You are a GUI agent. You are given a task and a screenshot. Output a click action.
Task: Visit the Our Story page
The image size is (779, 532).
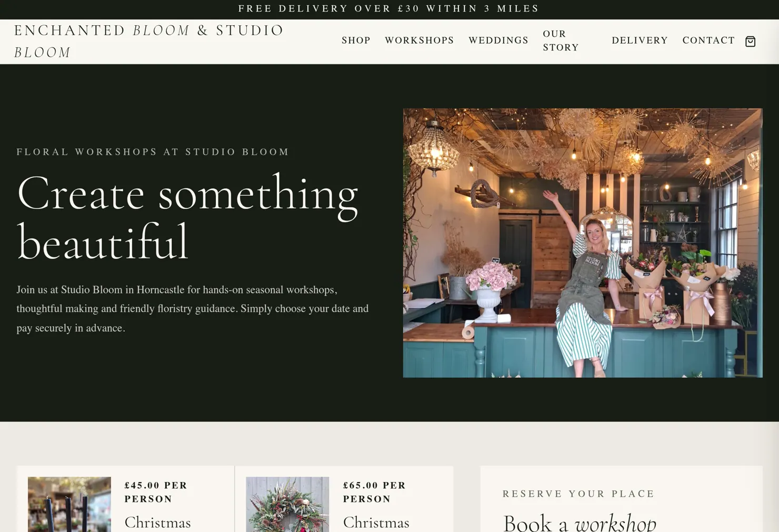[x=561, y=41]
